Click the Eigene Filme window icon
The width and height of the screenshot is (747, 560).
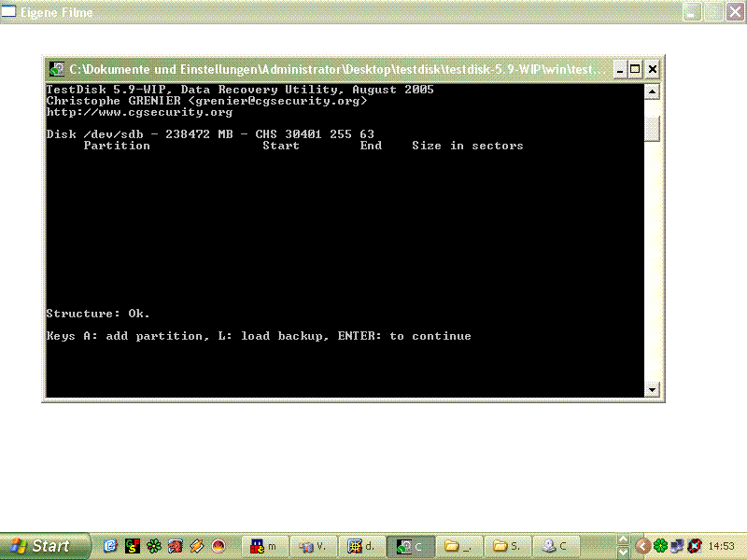pyautogui.click(x=8, y=12)
